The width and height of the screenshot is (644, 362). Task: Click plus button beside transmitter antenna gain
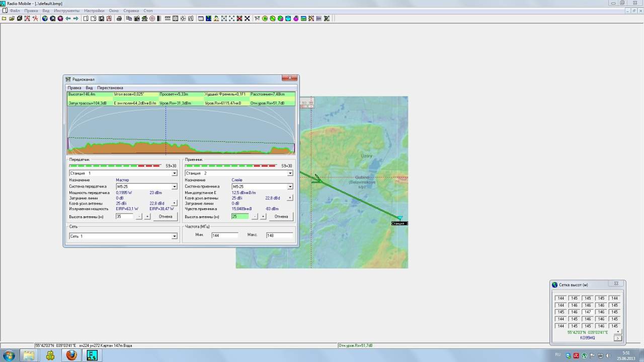click(x=175, y=204)
